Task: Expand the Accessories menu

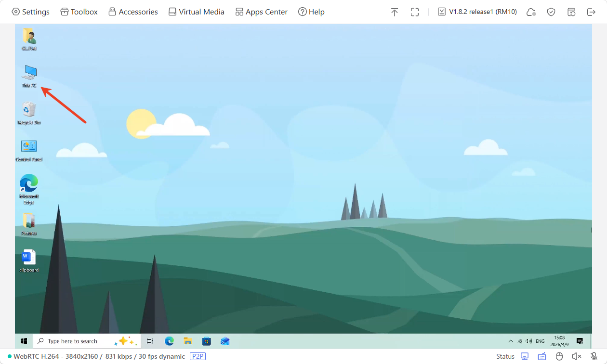Action: tap(133, 12)
